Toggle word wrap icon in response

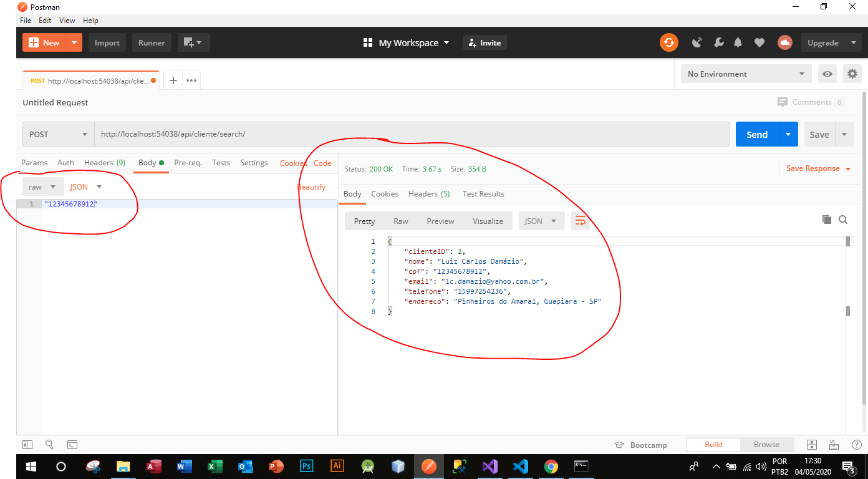pyautogui.click(x=580, y=221)
